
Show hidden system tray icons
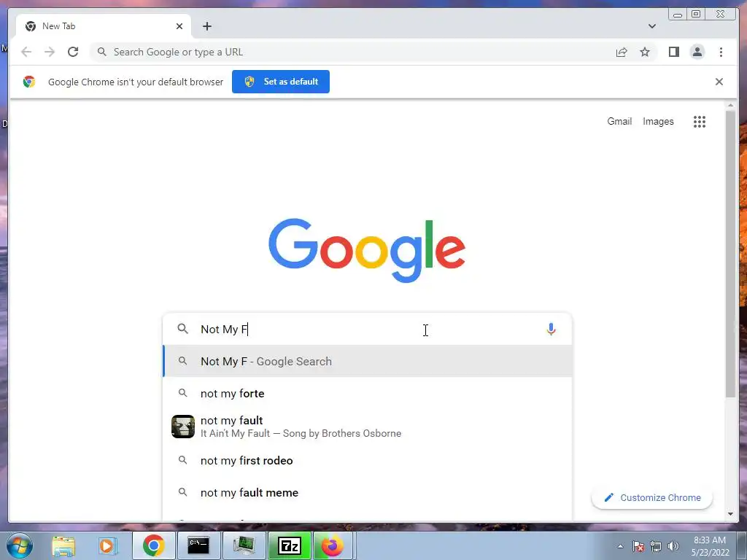tap(620, 546)
